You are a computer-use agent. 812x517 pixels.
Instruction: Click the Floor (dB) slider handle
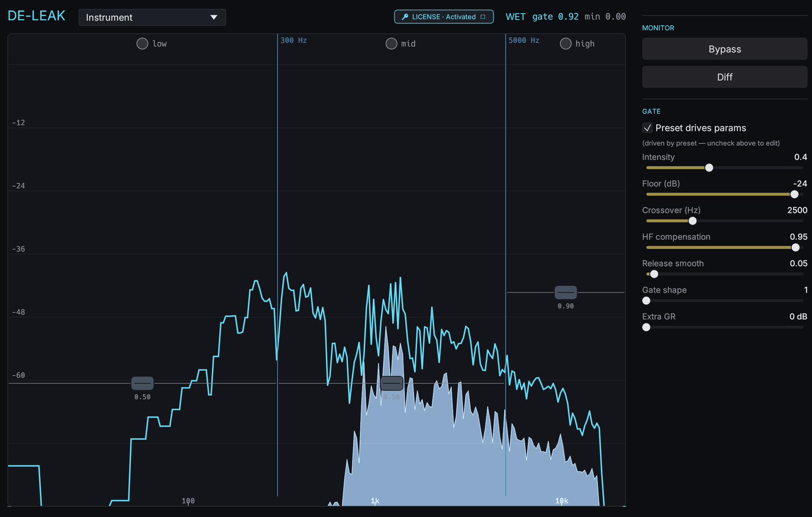pos(794,195)
